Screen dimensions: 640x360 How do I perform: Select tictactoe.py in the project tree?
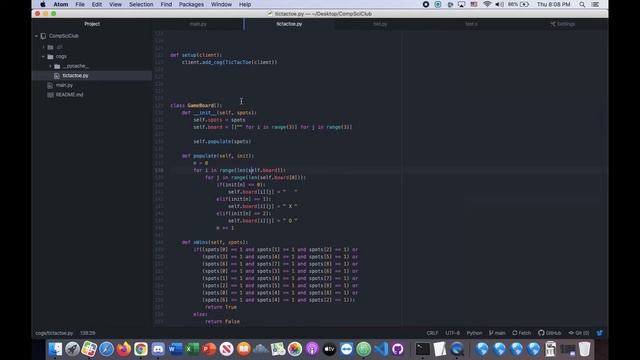click(75, 76)
